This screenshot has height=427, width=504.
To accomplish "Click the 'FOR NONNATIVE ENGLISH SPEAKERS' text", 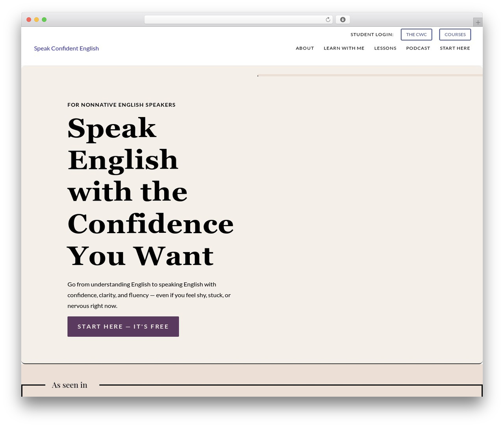I will [121, 105].
